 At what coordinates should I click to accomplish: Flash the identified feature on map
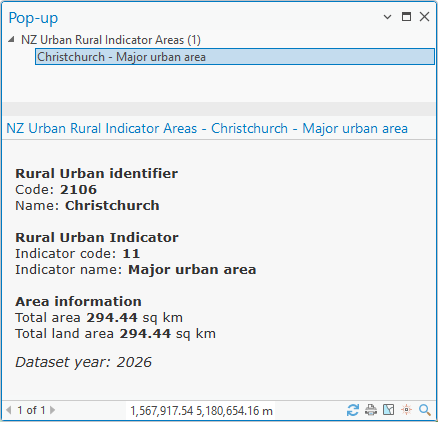tap(406, 410)
